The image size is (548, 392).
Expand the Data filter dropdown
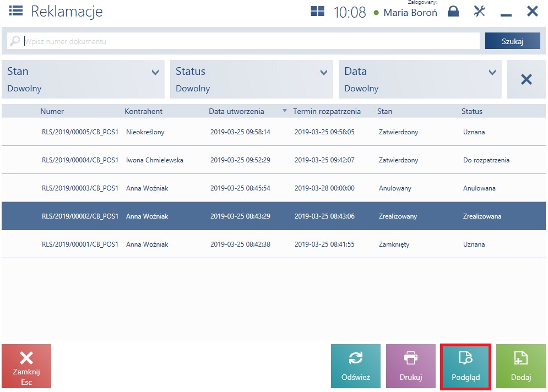pos(420,79)
